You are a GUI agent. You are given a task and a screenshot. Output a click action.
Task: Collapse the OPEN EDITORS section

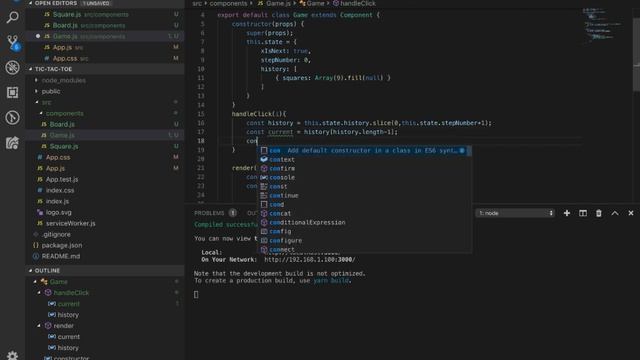coord(31,3)
